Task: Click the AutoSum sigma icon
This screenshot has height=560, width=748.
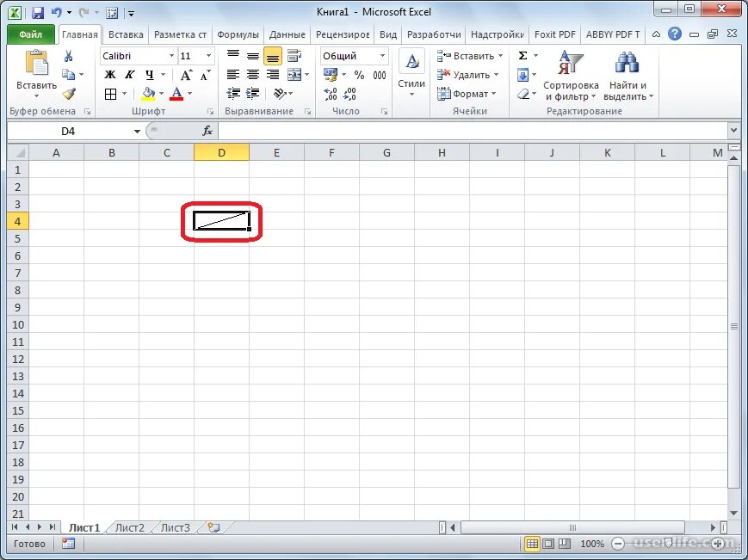Action: pyautogui.click(x=522, y=56)
